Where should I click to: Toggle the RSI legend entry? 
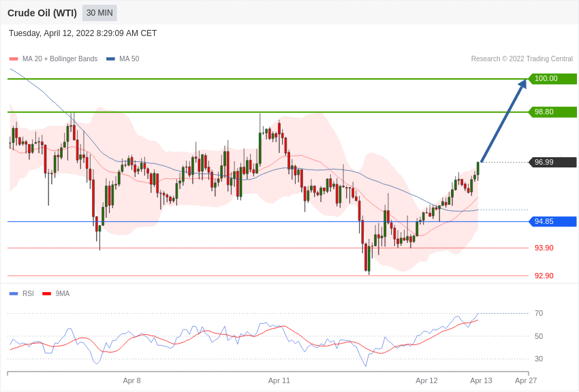[21, 293]
